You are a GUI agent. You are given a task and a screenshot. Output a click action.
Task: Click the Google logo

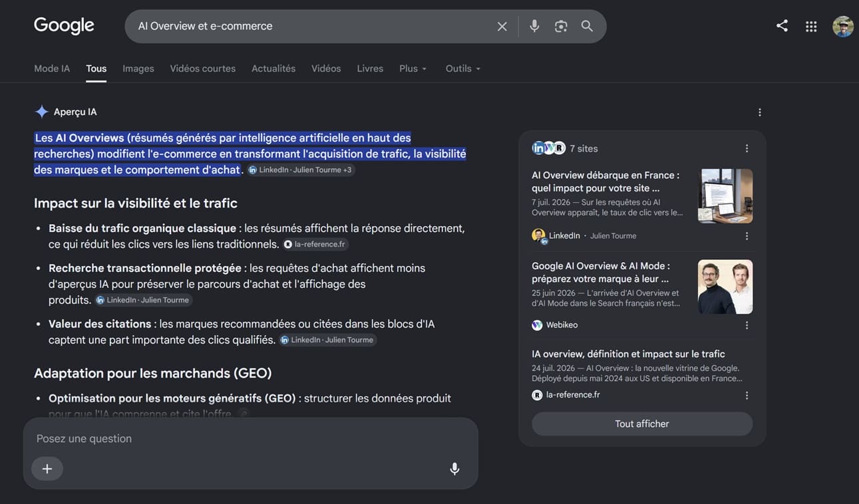[64, 26]
